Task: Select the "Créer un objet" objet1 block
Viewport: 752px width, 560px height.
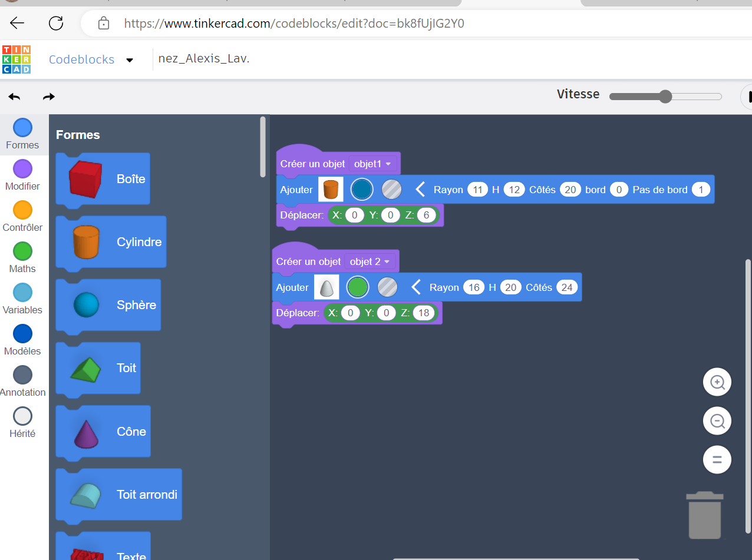Action: pos(338,163)
